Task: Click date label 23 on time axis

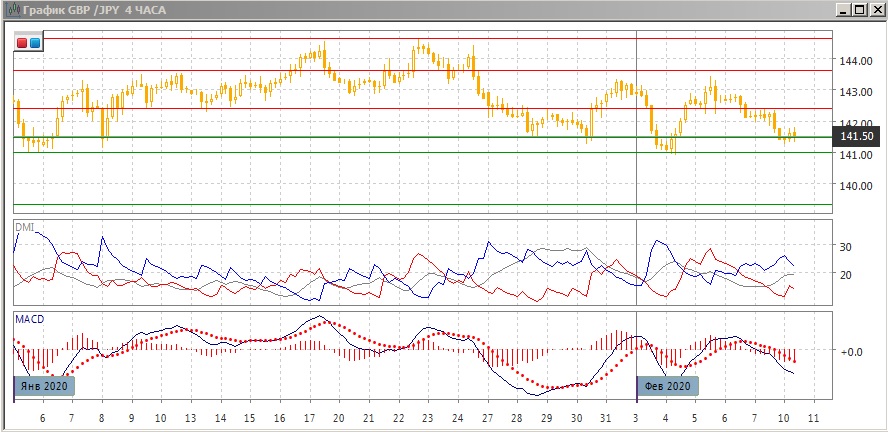Action: [x=428, y=418]
